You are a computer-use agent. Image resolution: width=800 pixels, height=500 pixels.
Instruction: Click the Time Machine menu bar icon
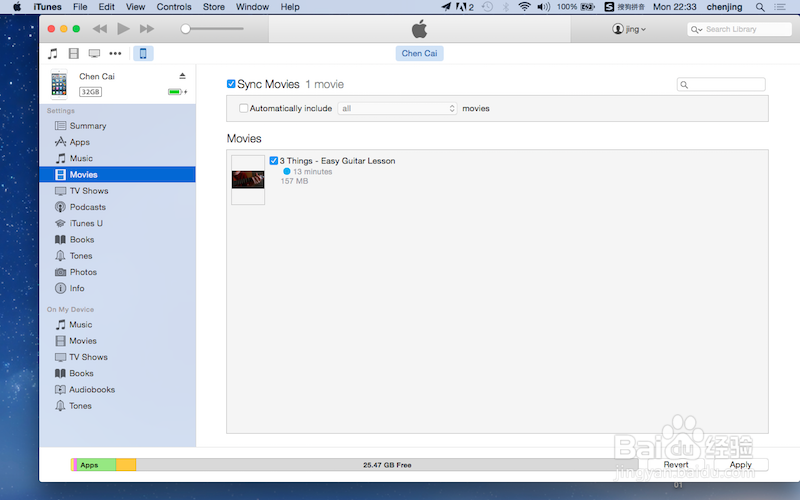(x=488, y=7)
